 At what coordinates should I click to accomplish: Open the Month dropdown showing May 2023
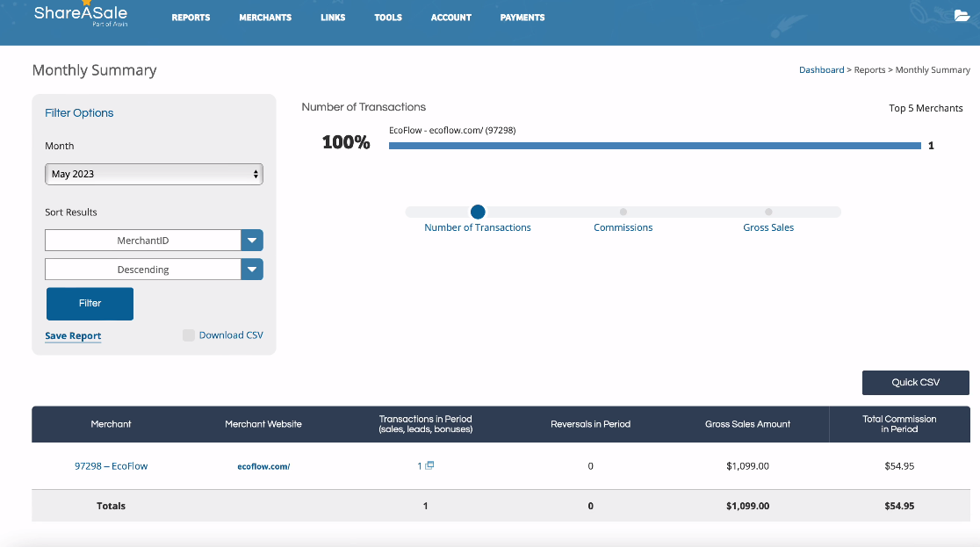pyautogui.click(x=154, y=174)
